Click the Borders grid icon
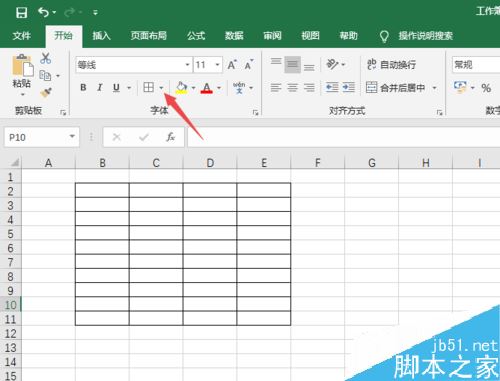This screenshot has height=381, width=500. click(x=148, y=87)
